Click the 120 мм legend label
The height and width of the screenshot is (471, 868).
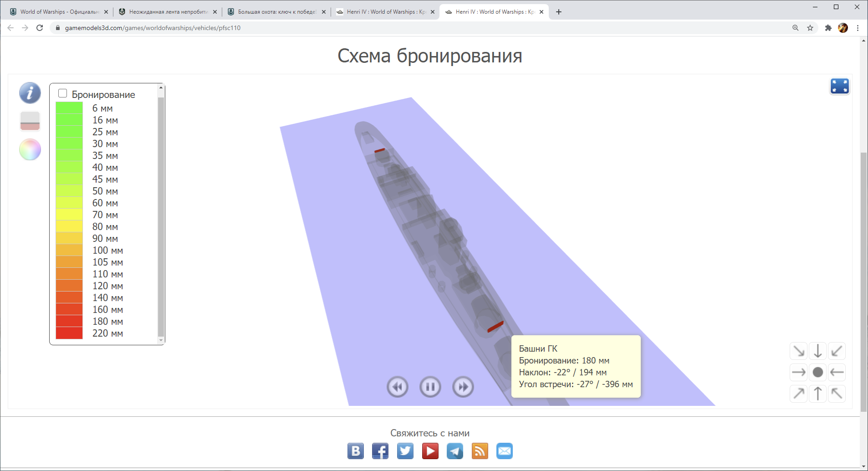tap(107, 286)
